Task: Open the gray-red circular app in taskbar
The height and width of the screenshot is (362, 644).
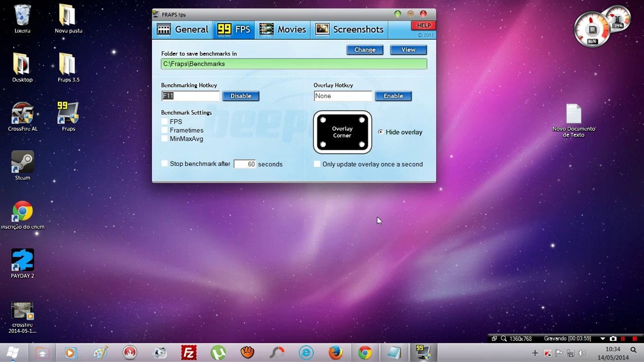Action: pyautogui.click(x=277, y=353)
